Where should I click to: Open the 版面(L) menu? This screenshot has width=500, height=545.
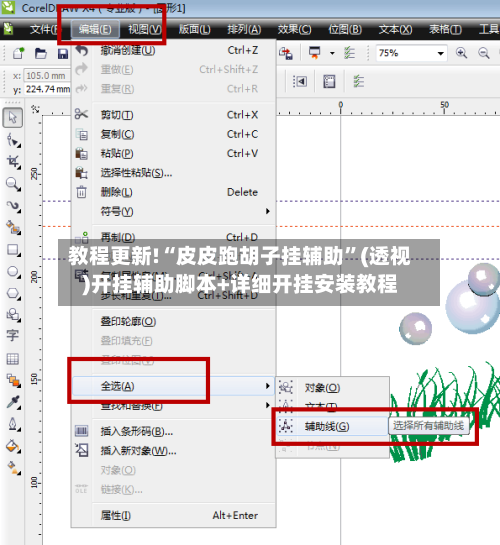pyautogui.click(x=195, y=29)
